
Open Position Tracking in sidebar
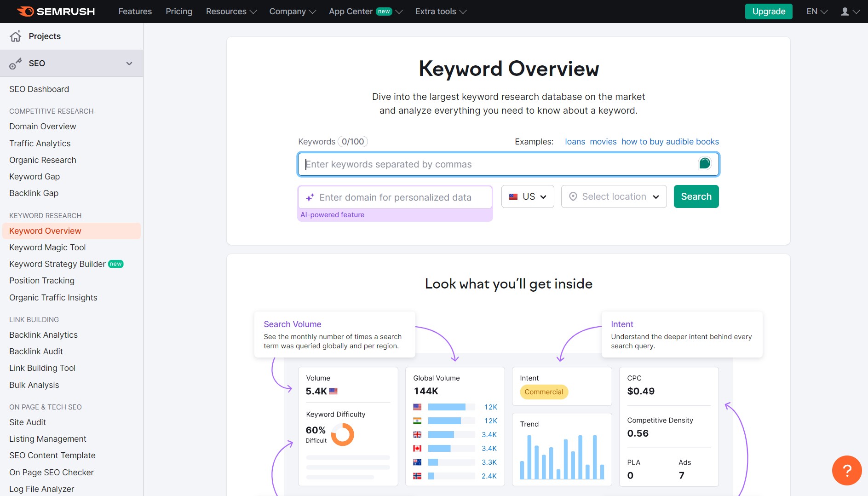click(42, 281)
